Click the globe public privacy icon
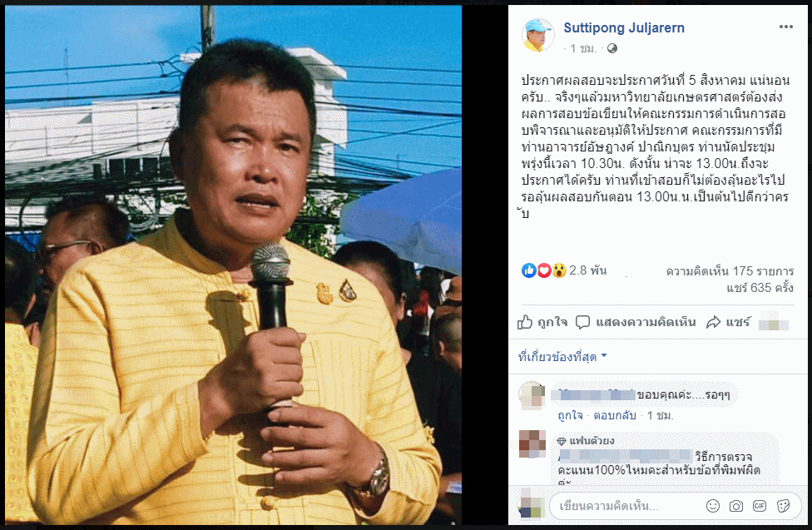The width and height of the screenshot is (812, 530). tap(612, 49)
